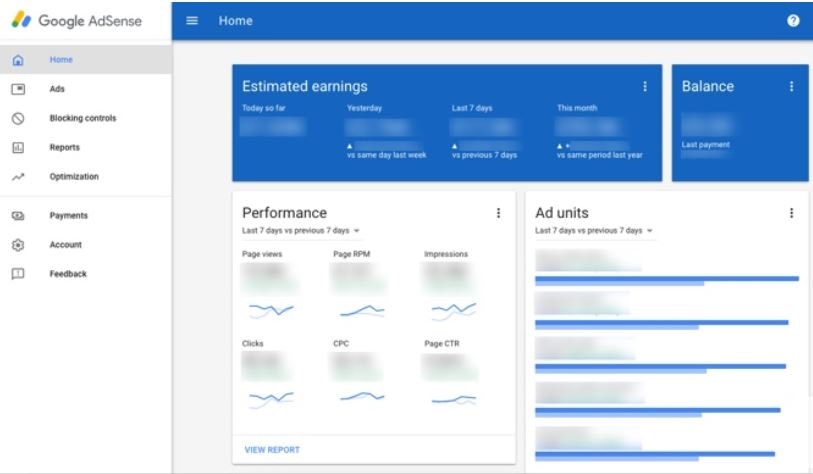The height and width of the screenshot is (474, 813).
Task: Click the Optimization trend-line icon
Action: 18,177
